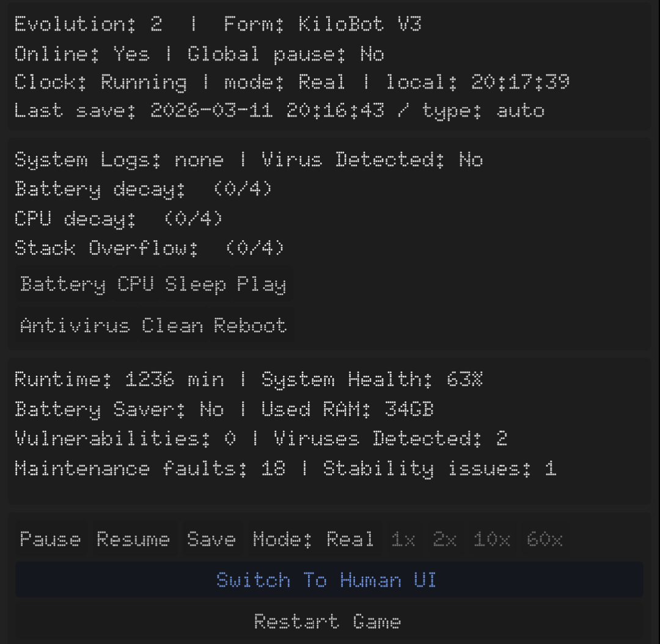Screen dimensions: 660x644
Task: Reboot the KiloBot system
Action: (x=250, y=326)
